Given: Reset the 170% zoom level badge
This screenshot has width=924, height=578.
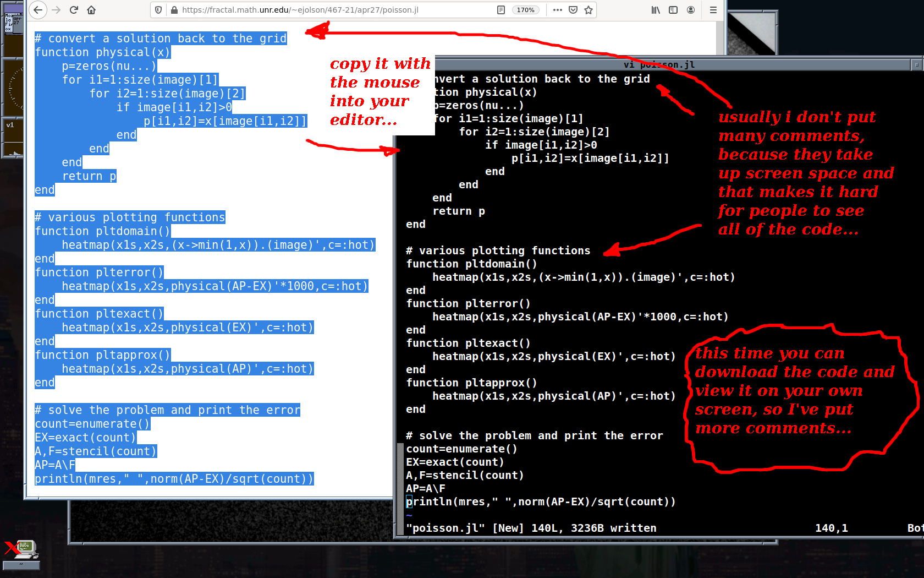Looking at the screenshot, I should click(525, 10).
